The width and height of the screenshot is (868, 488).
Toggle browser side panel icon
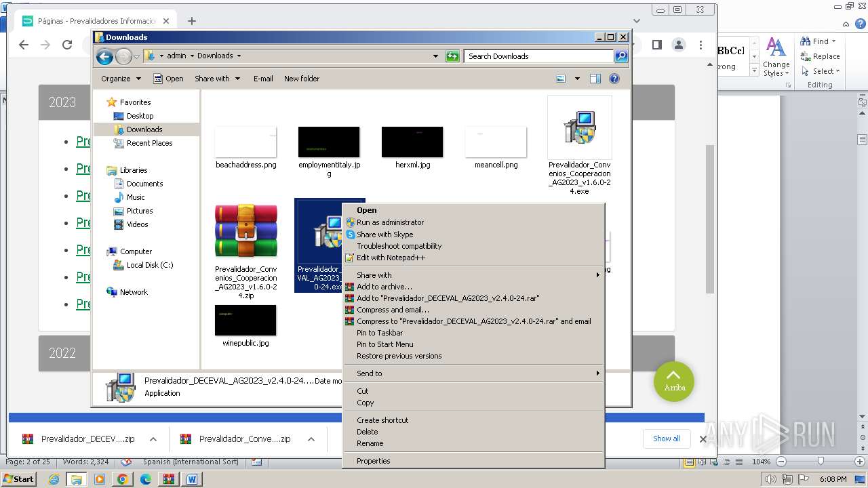pyautogui.click(x=656, y=45)
